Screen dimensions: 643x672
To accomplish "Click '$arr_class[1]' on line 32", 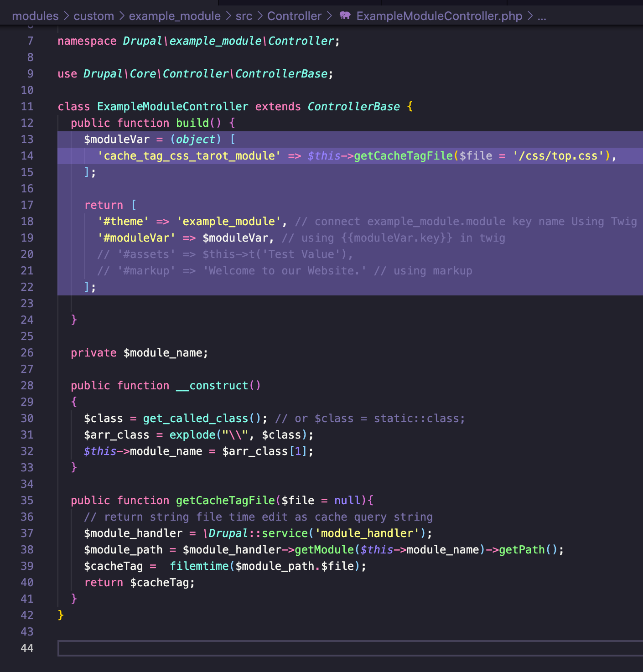I will (265, 451).
